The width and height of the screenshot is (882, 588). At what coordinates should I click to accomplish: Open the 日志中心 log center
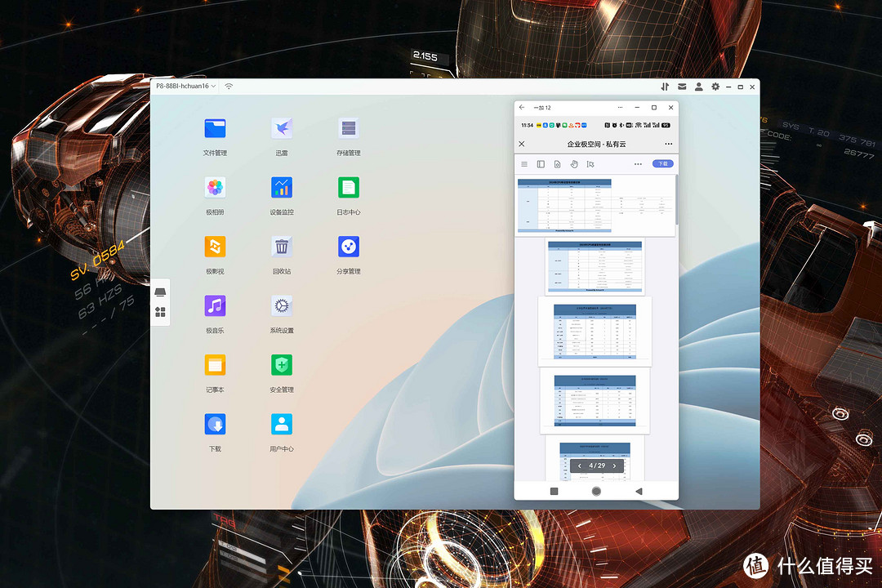[x=348, y=187]
